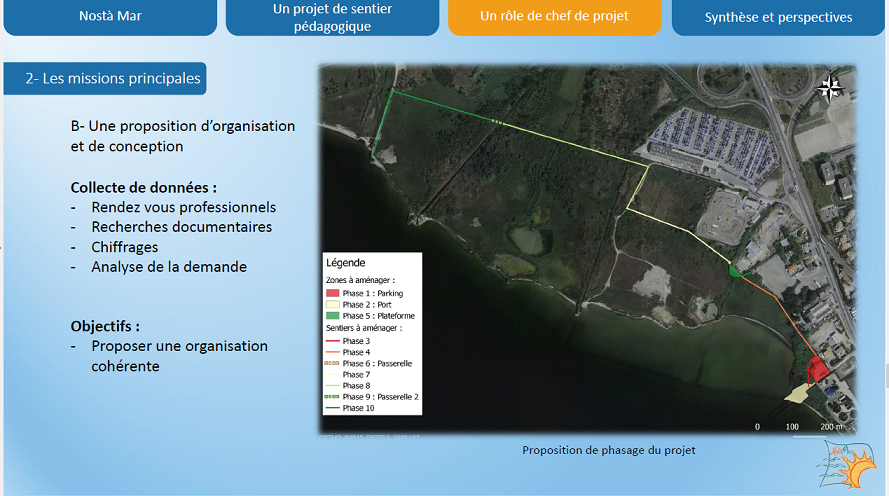Click the 2- Les missions principales heading button
The width and height of the screenshot is (889, 496).
105,78
